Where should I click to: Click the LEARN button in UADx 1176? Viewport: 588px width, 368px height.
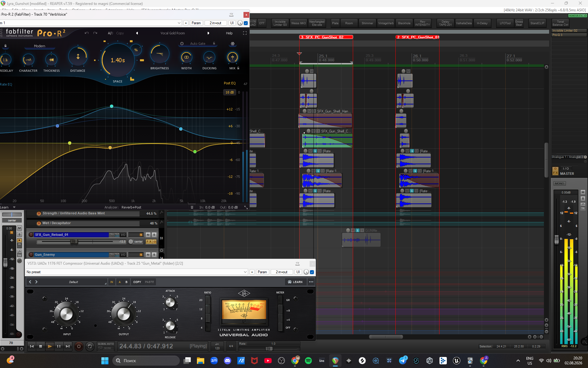295,282
